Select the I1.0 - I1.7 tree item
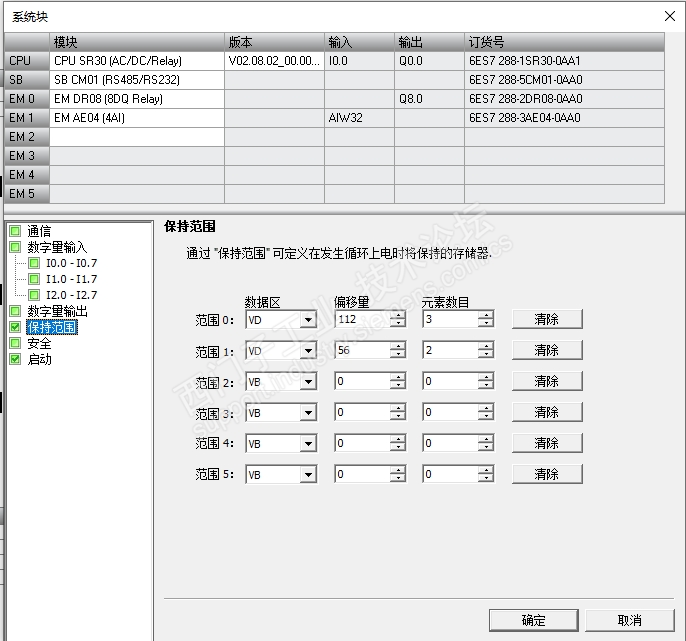Image resolution: width=686 pixels, height=641 pixels. click(72, 279)
